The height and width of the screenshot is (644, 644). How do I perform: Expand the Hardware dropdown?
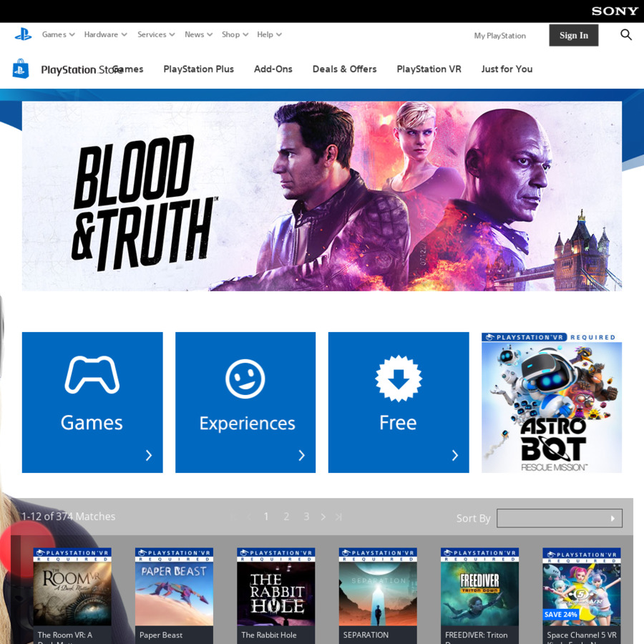[x=105, y=34]
